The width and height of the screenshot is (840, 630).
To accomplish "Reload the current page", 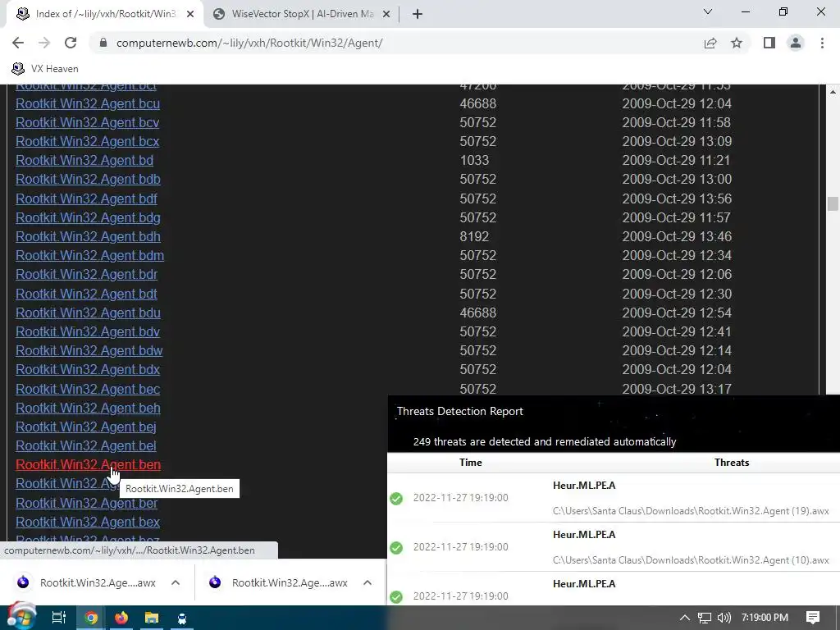I will coord(71,43).
